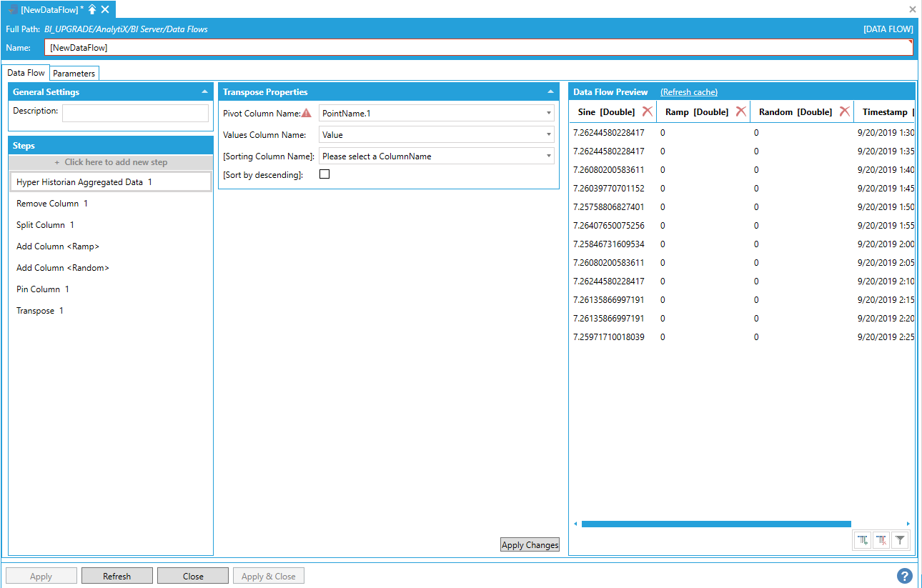Click the remove column icon in preview toolbar
Screen dimensions: 922x588
point(881,541)
